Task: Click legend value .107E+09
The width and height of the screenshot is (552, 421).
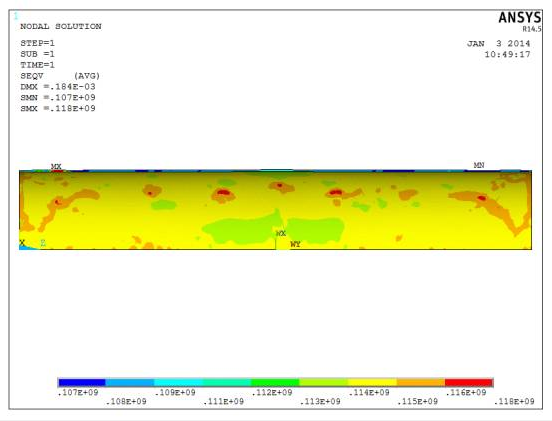Action: (78, 392)
